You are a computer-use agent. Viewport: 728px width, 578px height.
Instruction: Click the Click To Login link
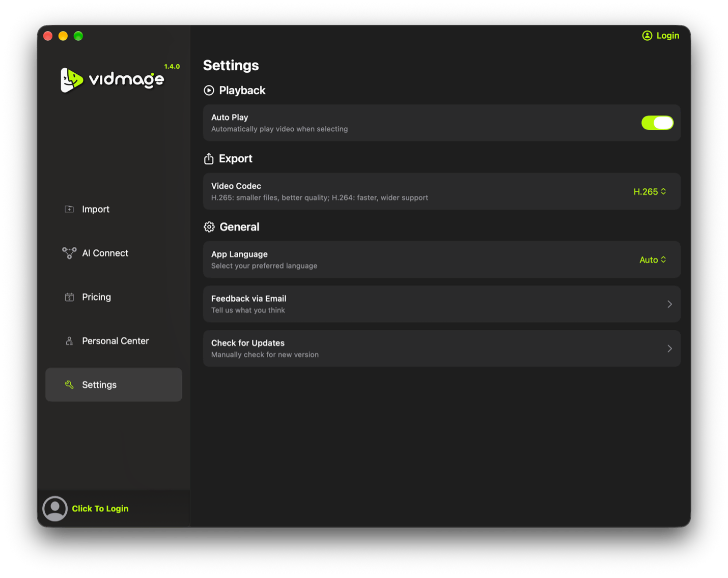pos(100,509)
